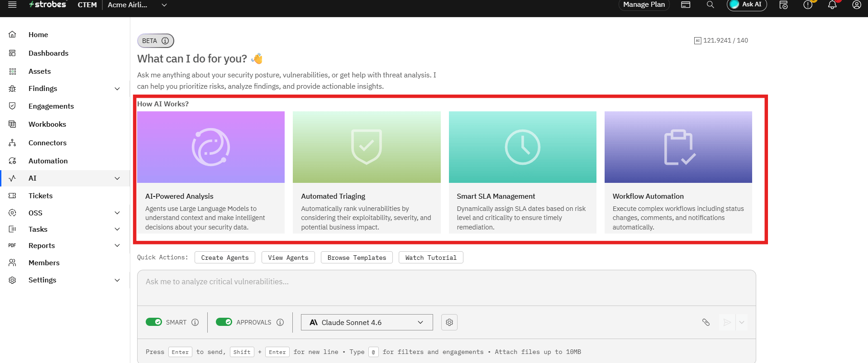Open model settings gear next to Claude Sonnet
868x363 pixels.
click(x=449, y=322)
